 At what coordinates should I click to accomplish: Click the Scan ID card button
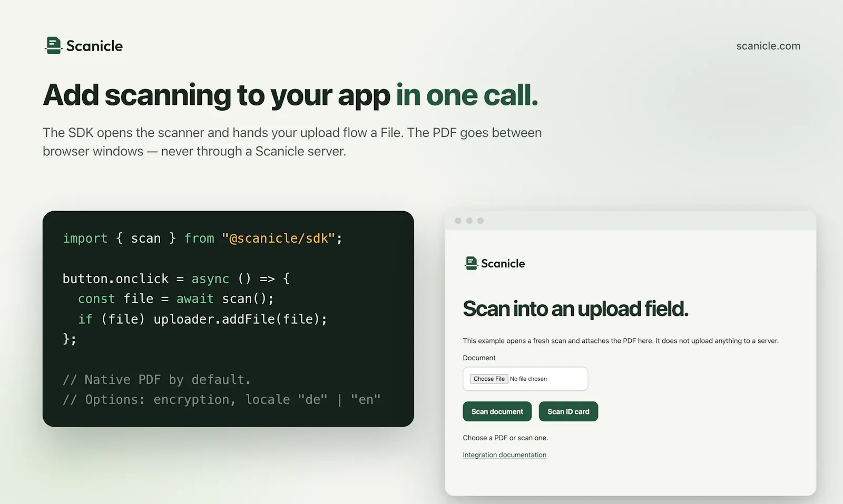[x=568, y=411]
